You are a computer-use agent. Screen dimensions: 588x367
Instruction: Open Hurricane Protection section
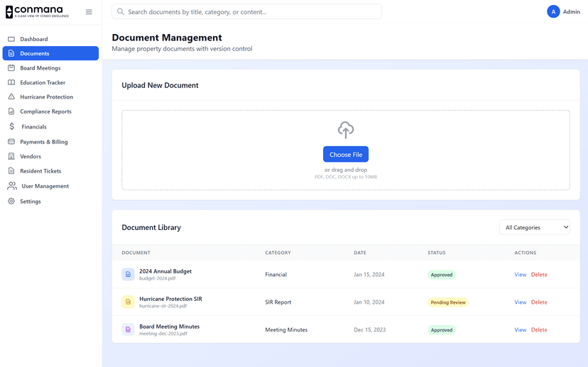(x=46, y=97)
